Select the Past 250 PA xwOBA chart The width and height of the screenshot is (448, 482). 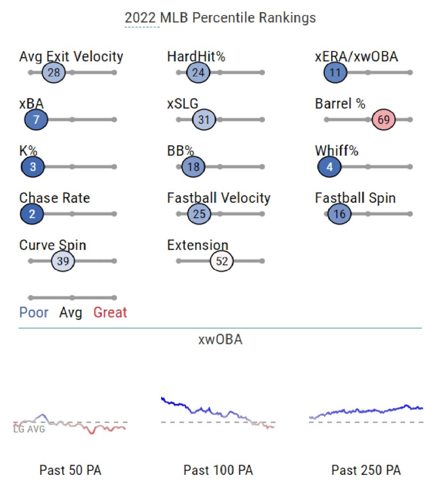pos(366,412)
